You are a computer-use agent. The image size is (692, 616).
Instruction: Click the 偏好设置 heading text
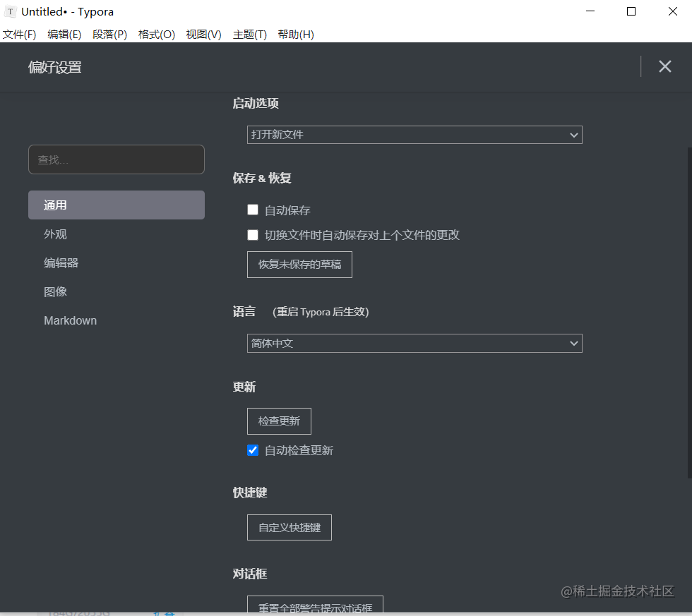click(x=55, y=68)
